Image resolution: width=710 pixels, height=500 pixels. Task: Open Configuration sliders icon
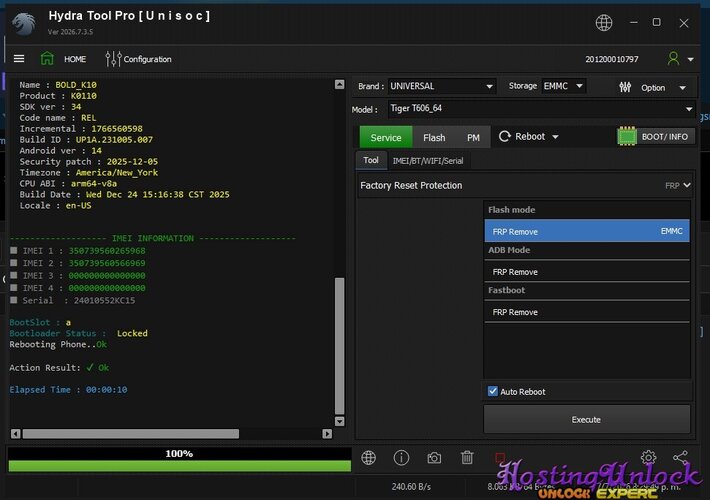tap(113, 59)
